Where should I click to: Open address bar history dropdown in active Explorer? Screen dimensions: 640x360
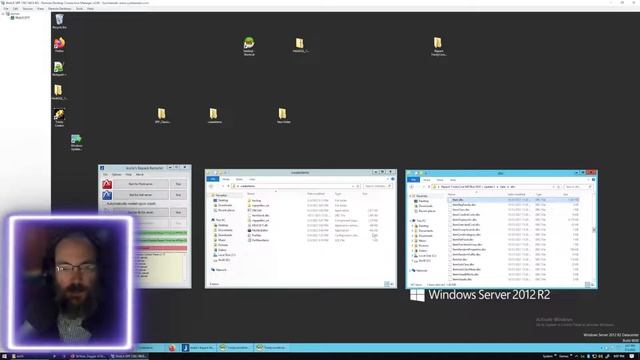(x=554, y=187)
